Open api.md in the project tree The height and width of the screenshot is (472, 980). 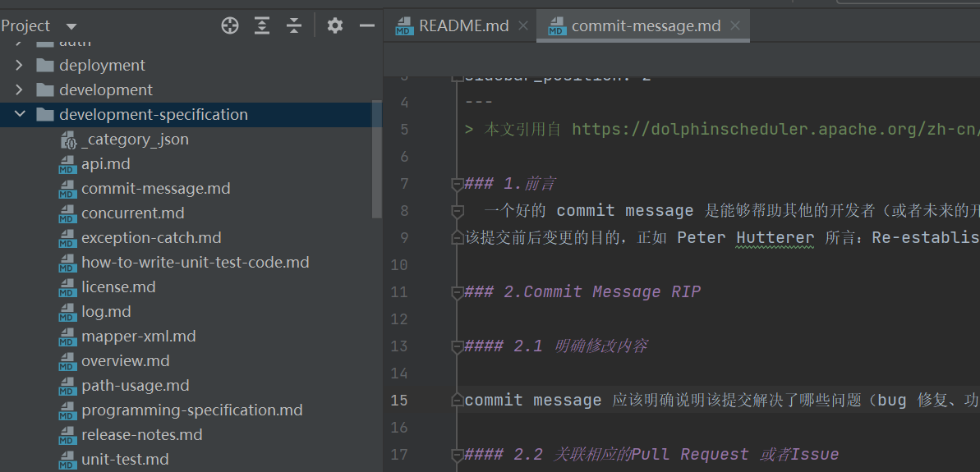106,164
